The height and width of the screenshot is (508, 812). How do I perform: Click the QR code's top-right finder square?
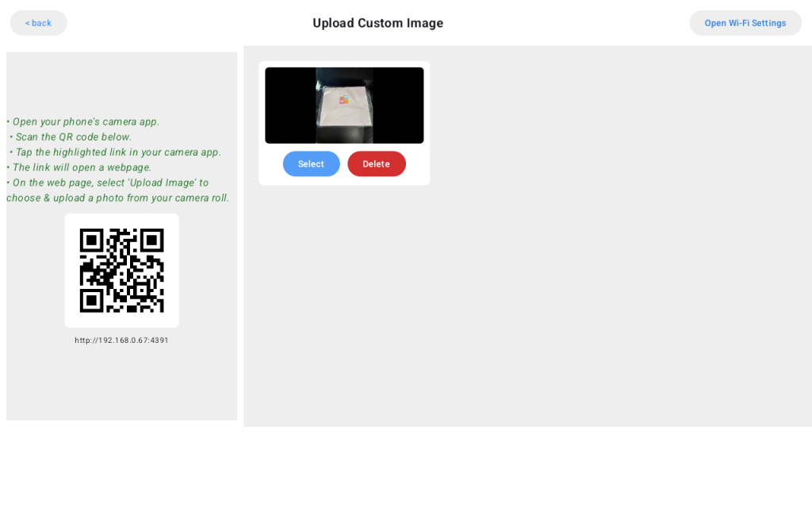click(x=151, y=241)
